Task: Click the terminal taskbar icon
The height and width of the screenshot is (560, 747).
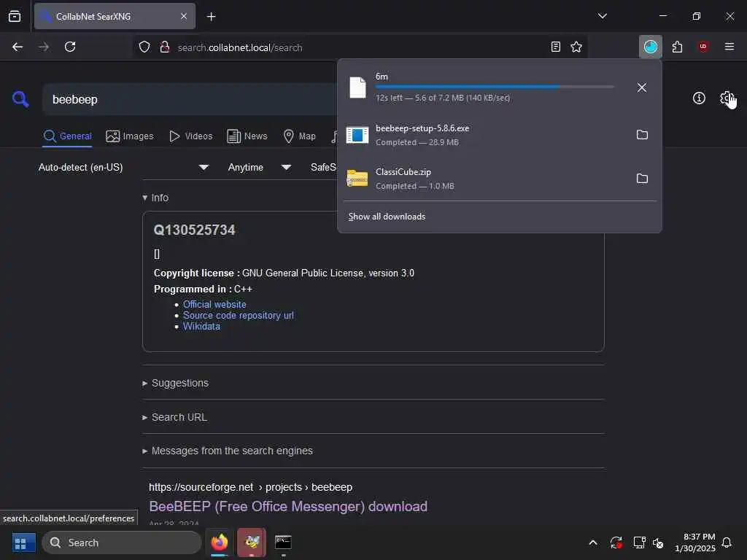Action: 283,542
